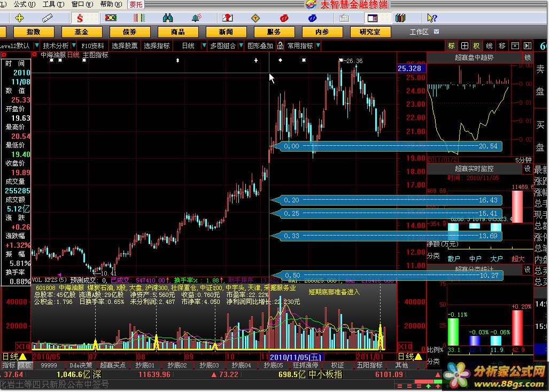The image size is (550, 392).
Task: Open the binoculars search icon
Action: point(168,18)
